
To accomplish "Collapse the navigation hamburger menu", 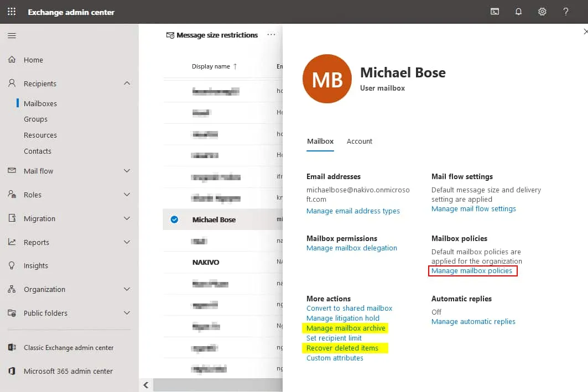I will coord(12,36).
